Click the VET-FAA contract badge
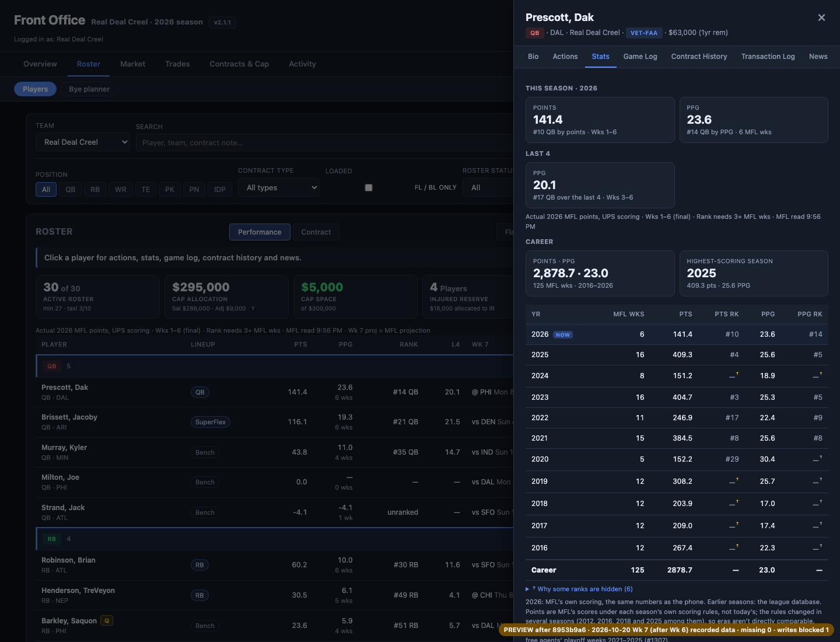The height and width of the screenshot is (642, 840). pos(644,33)
